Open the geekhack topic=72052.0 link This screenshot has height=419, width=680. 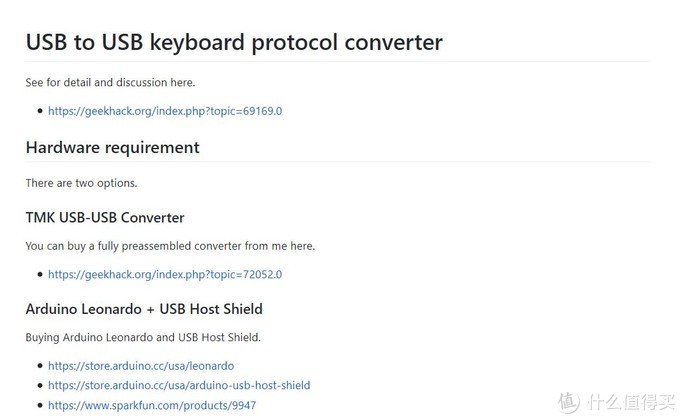pyautogui.click(x=165, y=275)
